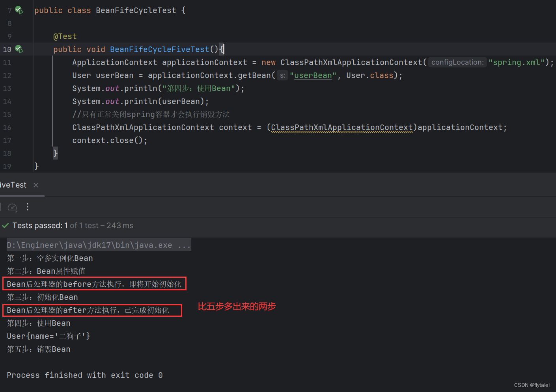Click output line User{name='二狗子'}
This screenshot has height=392, width=556.
pos(49,336)
